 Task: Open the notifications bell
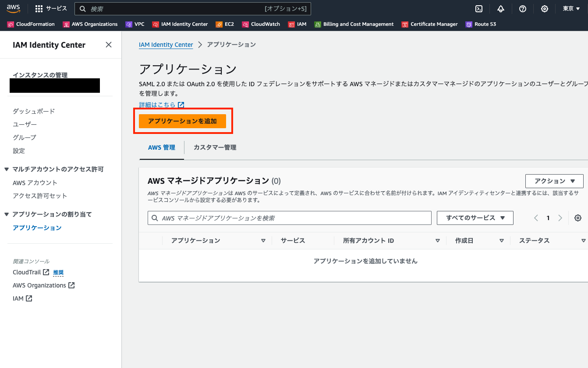pos(500,8)
